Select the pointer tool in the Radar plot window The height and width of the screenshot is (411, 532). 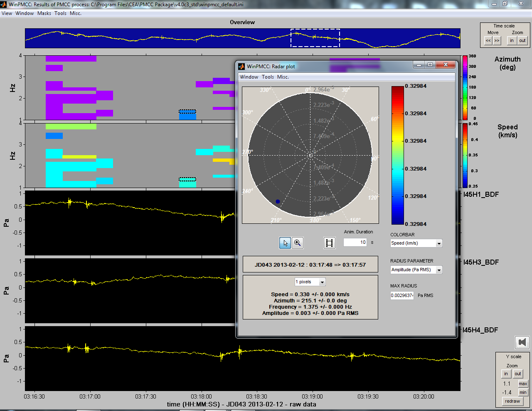285,243
